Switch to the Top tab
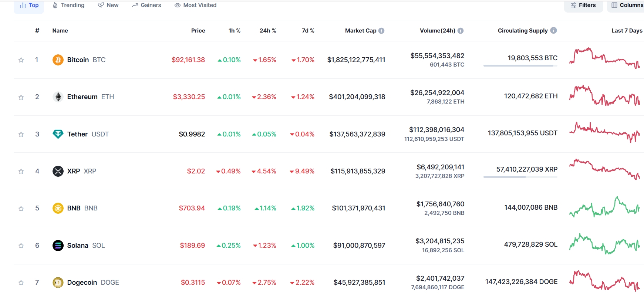 29,5
